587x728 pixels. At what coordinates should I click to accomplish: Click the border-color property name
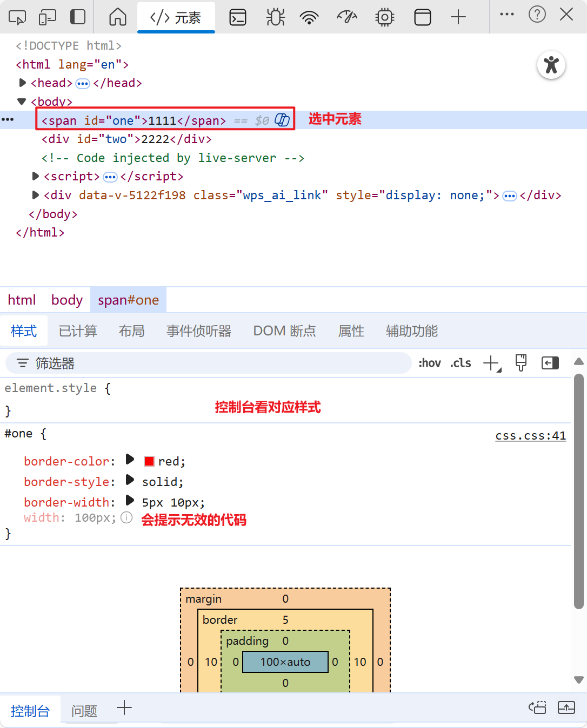67,461
